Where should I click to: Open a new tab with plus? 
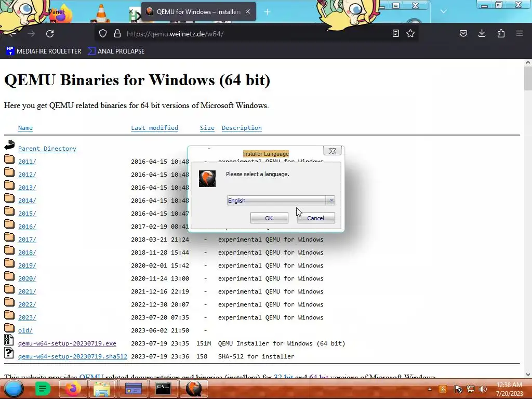pos(267,12)
